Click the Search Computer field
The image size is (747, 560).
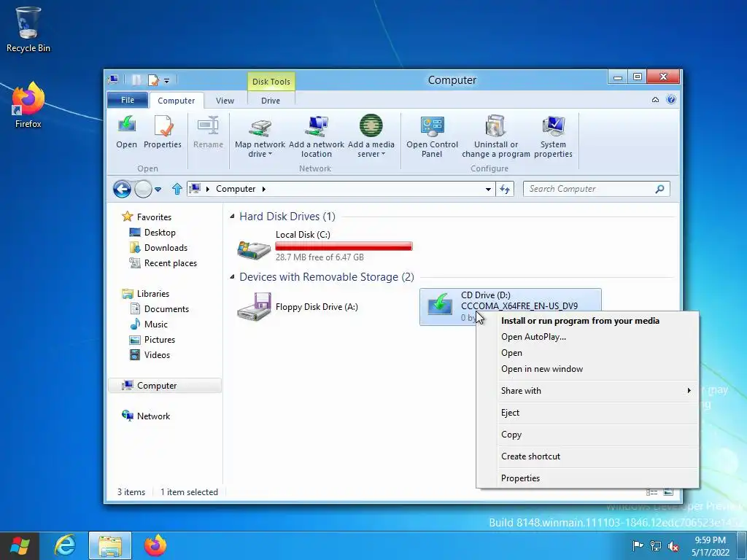597,189
